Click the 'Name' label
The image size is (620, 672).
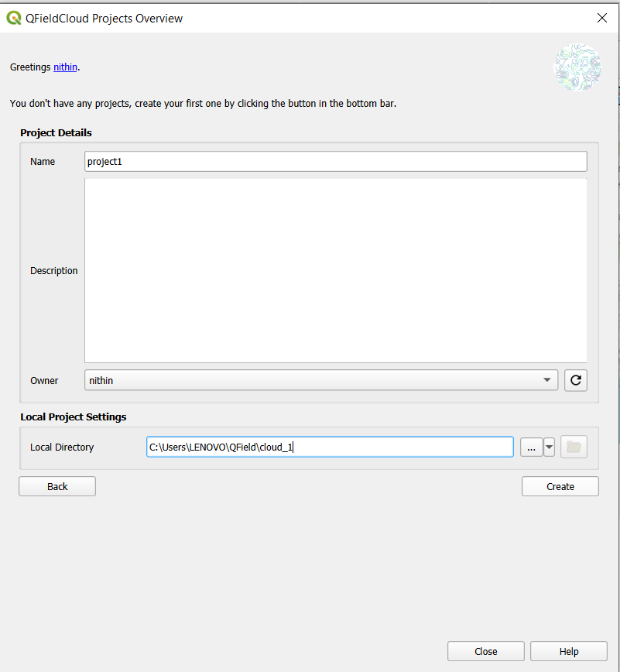tap(43, 162)
